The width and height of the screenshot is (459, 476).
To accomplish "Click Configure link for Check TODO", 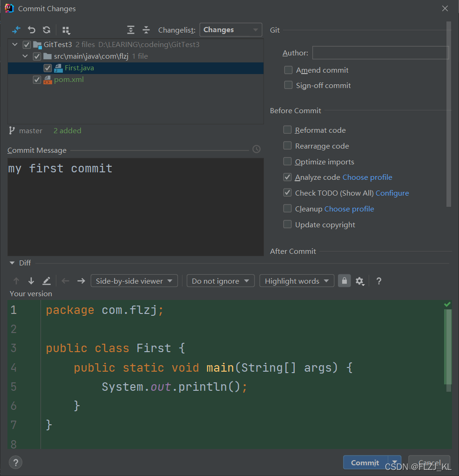I will [392, 193].
